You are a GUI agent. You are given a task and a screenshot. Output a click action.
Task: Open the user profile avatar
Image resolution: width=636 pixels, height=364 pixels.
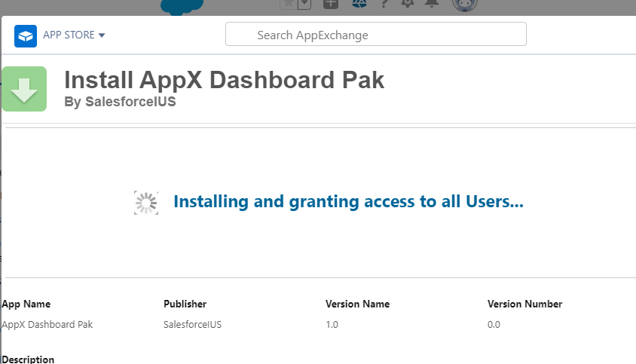[x=465, y=5]
